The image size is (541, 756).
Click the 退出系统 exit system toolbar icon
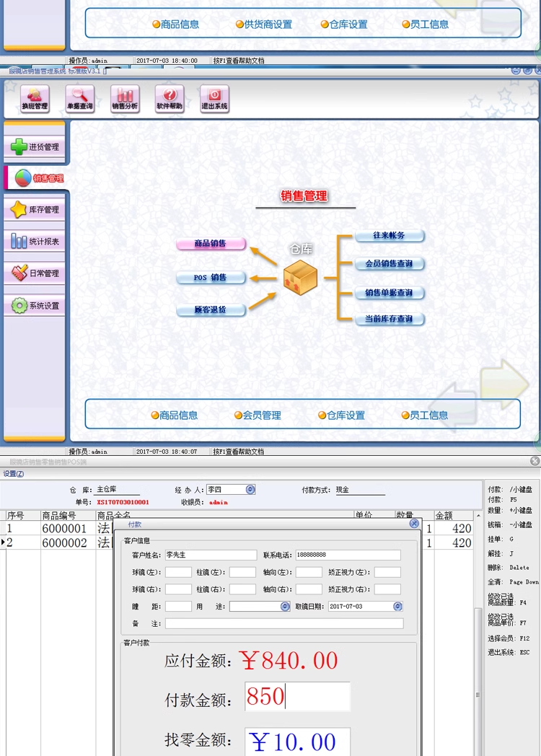pyautogui.click(x=214, y=99)
